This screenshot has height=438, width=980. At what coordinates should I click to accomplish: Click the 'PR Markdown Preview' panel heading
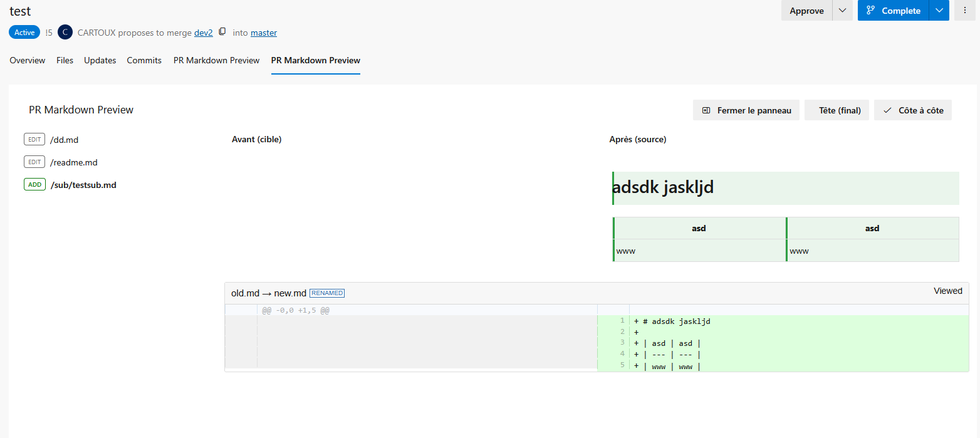tap(81, 110)
